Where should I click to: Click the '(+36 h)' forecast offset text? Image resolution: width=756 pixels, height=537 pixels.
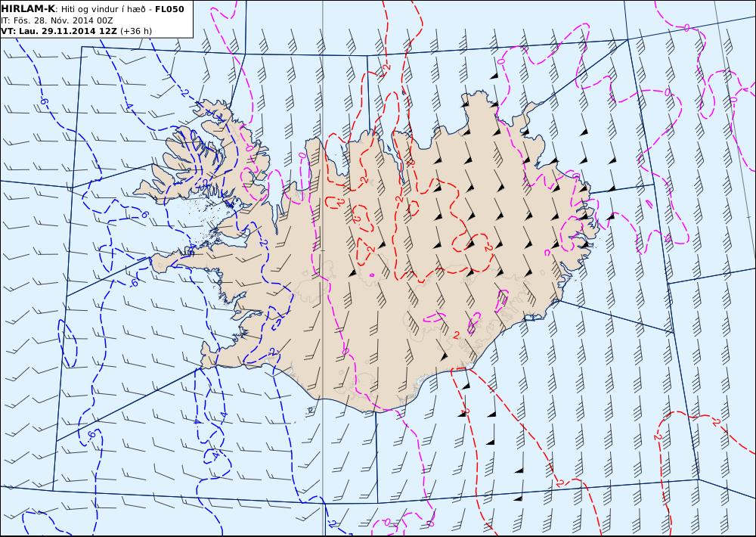pyautogui.click(x=136, y=31)
